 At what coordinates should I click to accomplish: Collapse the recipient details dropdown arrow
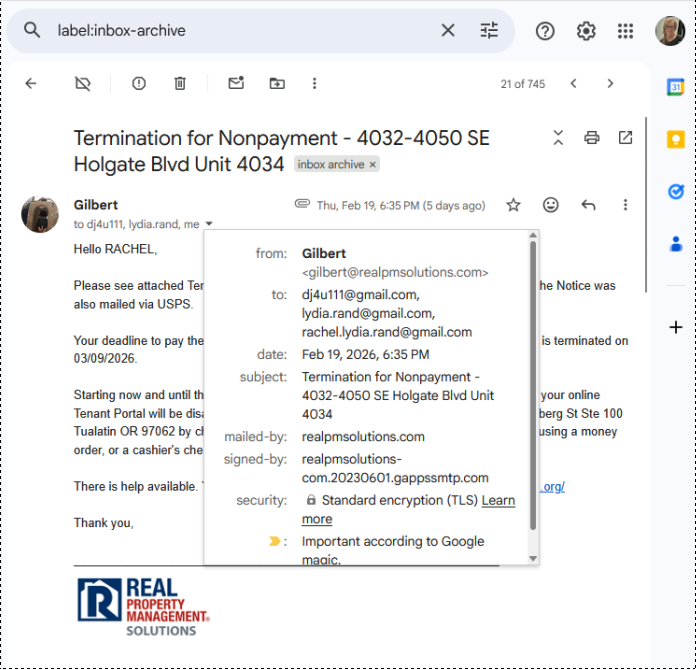(209, 225)
